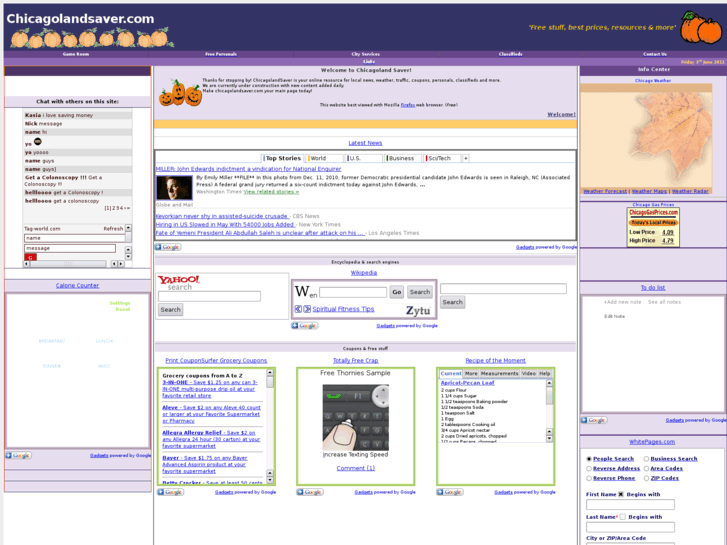Click the Add to Google button under Latest News
Screen dimensions: 727x545
click(x=168, y=247)
